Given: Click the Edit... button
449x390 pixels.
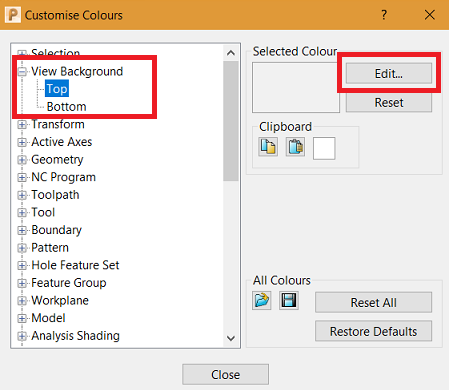Looking at the screenshot, I should pyautogui.click(x=389, y=73).
